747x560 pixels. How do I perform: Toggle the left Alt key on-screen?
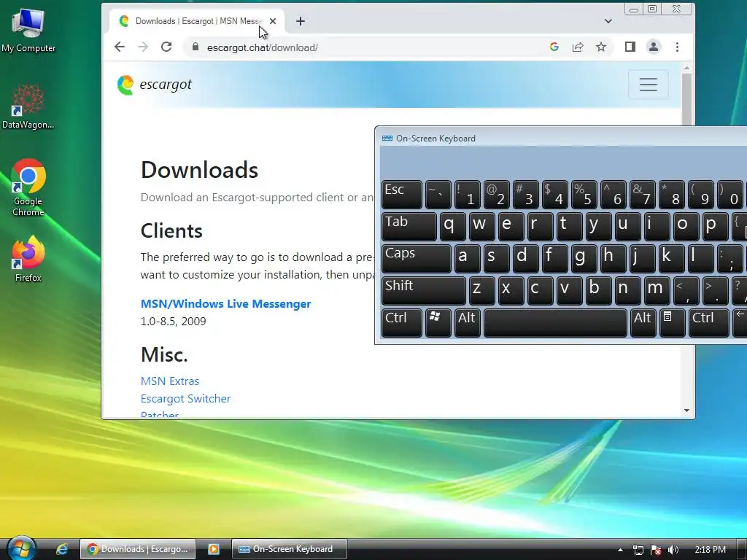(x=468, y=323)
